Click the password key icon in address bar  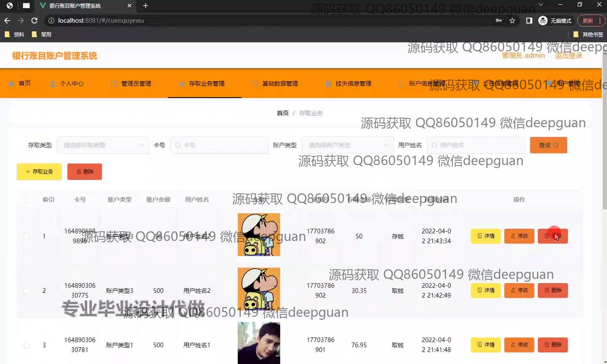tap(499, 21)
